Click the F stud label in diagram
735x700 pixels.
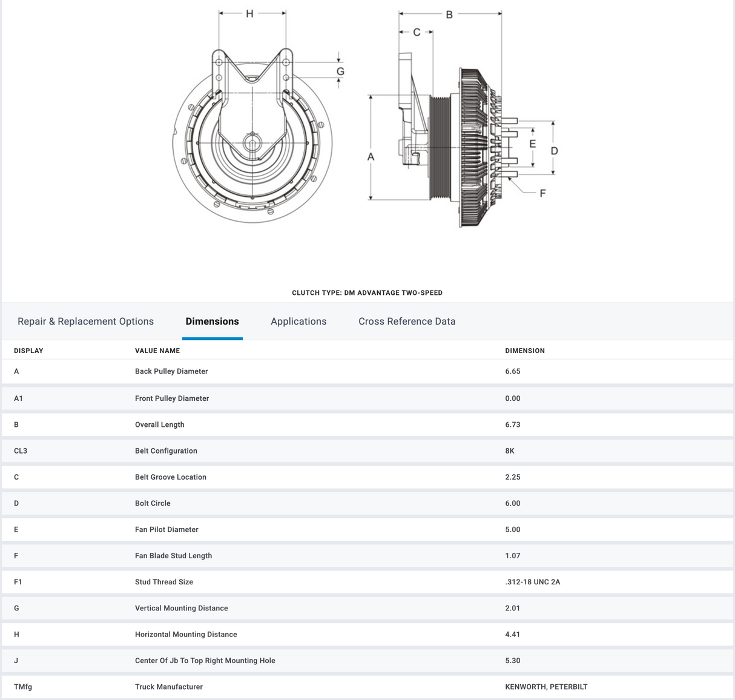(542, 193)
